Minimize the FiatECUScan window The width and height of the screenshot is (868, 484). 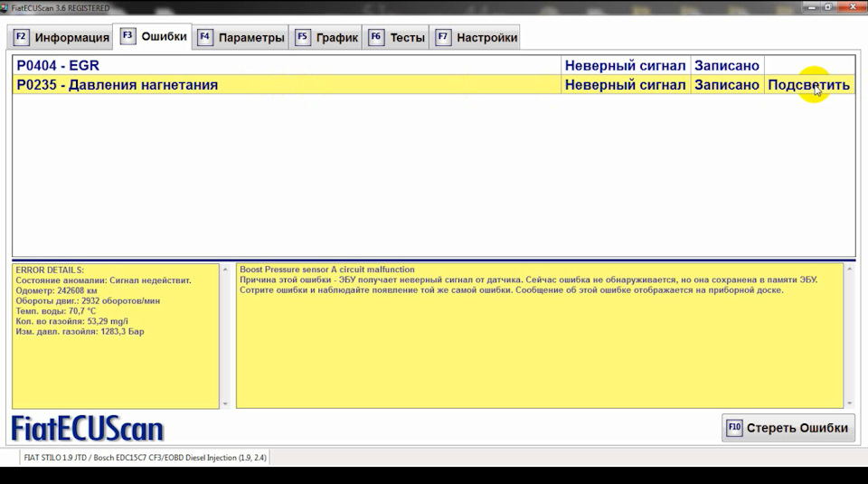[812, 7]
